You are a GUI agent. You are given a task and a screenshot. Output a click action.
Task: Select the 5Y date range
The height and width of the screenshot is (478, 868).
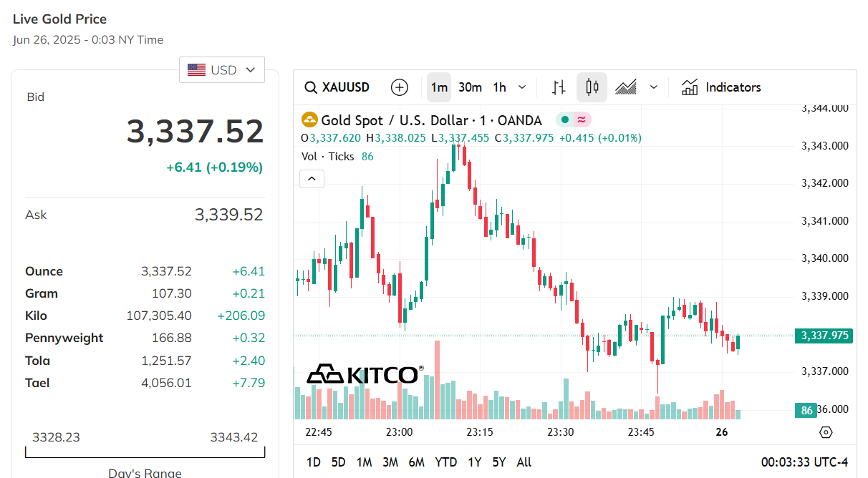pos(499,462)
